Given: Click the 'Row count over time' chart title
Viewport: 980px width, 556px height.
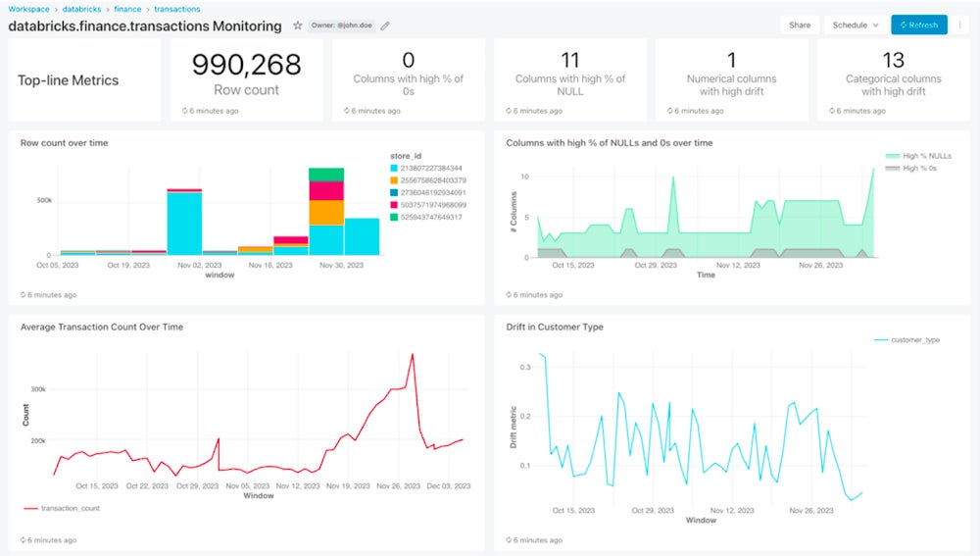Looking at the screenshot, I should point(65,143).
